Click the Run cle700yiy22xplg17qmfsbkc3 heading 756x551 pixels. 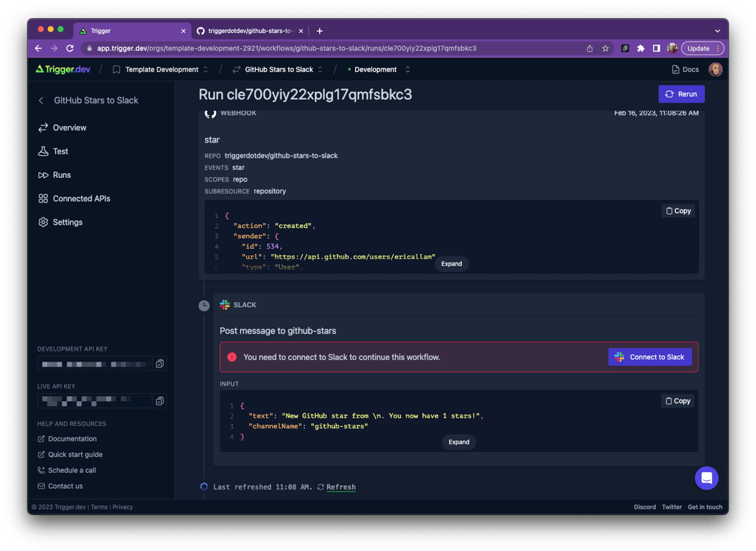(305, 95)
